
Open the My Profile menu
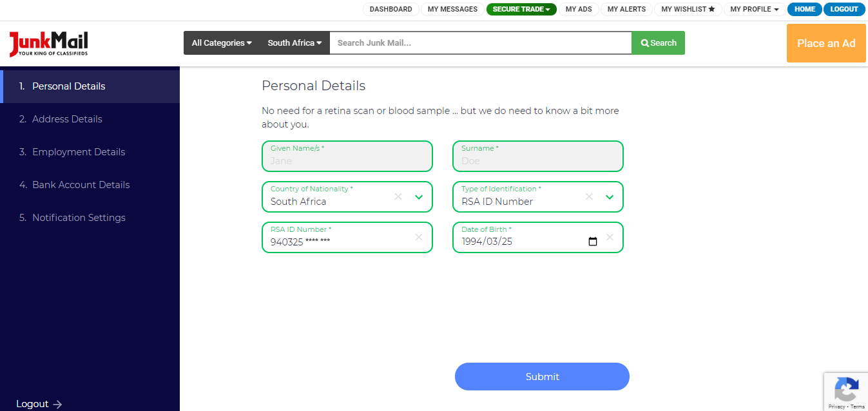tap(753, 9)
